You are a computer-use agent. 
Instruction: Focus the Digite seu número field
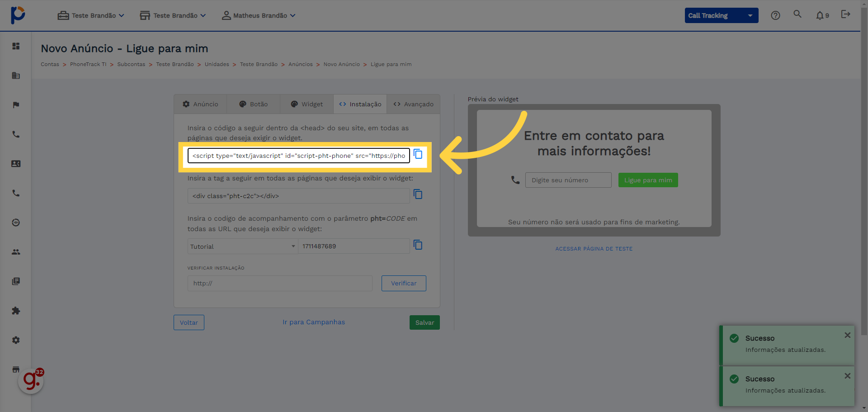pos(568,180)
